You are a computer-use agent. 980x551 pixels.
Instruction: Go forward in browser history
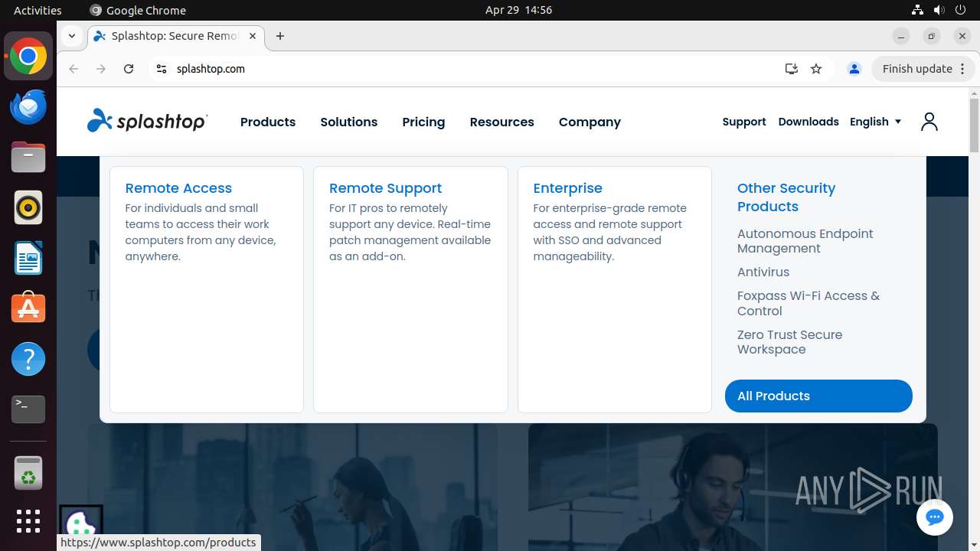point(101,69)
